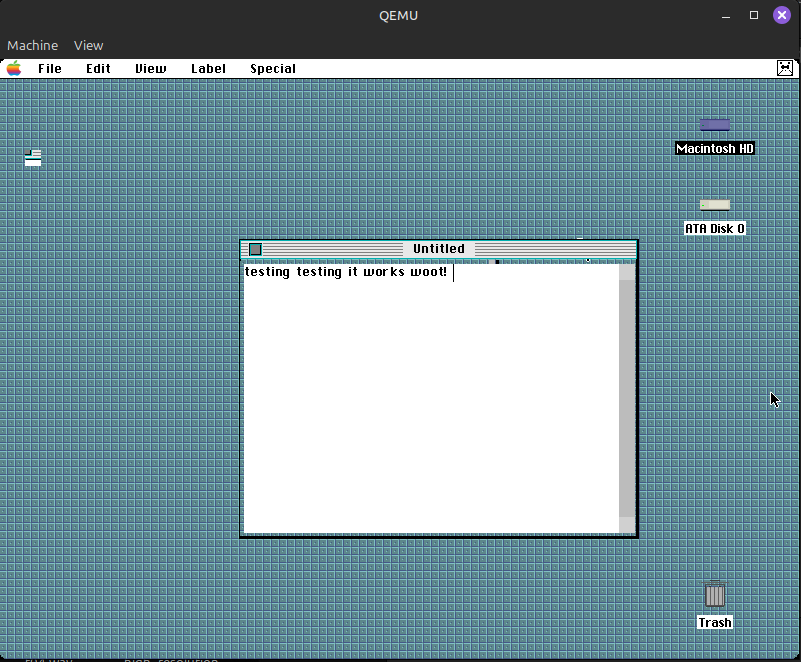Viewport: 801px width, 662px height.
Task: Open the ATA Disk 0 disk icon
Action: [x=714, y=204]
